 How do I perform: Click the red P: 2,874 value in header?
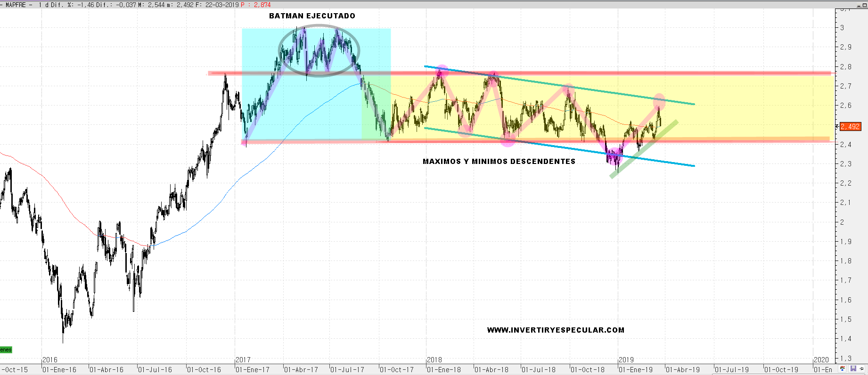(x=256, y=5)
